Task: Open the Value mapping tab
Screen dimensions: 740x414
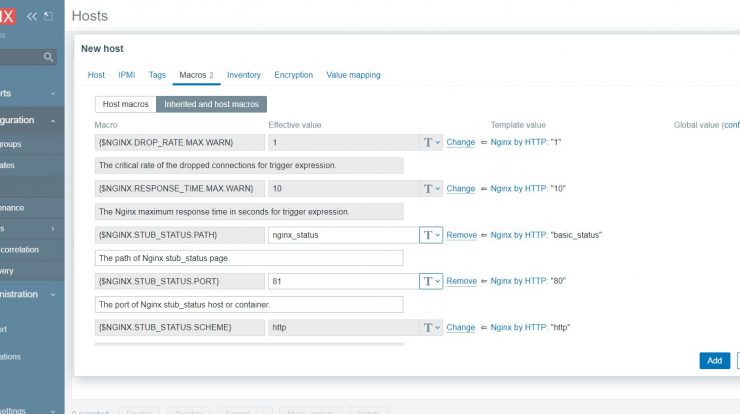Action: (353, 75)
